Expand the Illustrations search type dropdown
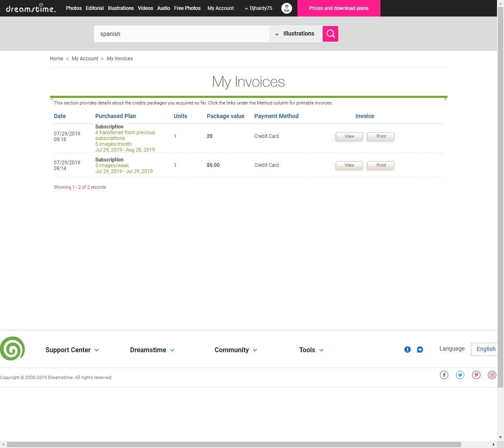Screen dimensions: 504x448 [x=295, y=34]
